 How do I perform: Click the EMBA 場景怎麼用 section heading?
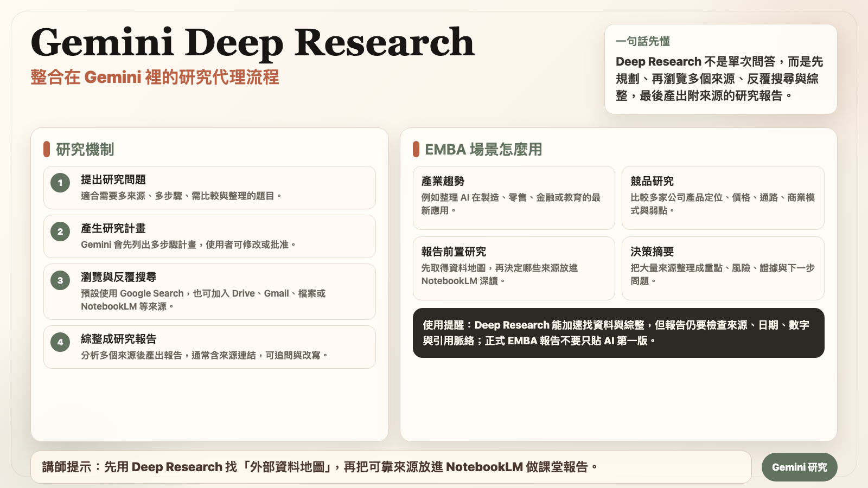(x=483, y=149)
